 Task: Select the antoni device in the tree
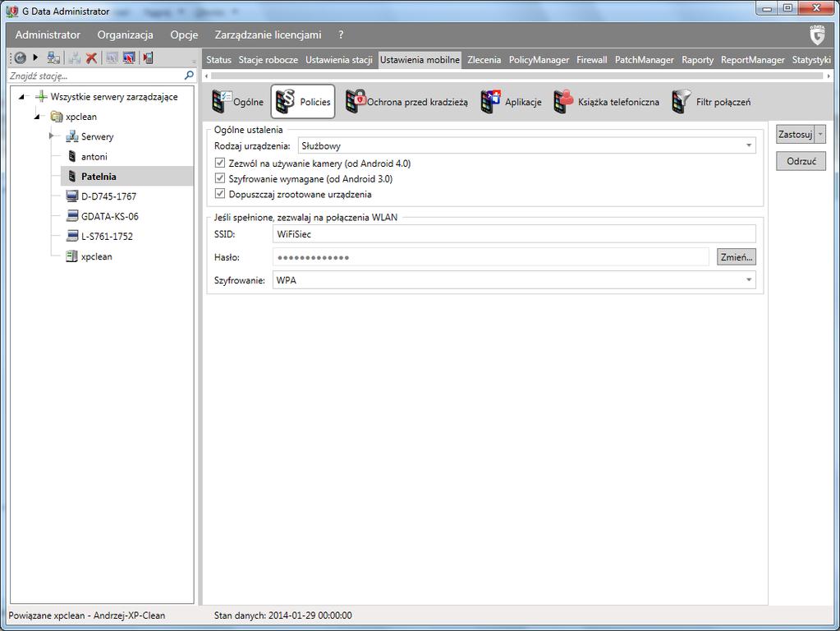[x=94, y=157]
